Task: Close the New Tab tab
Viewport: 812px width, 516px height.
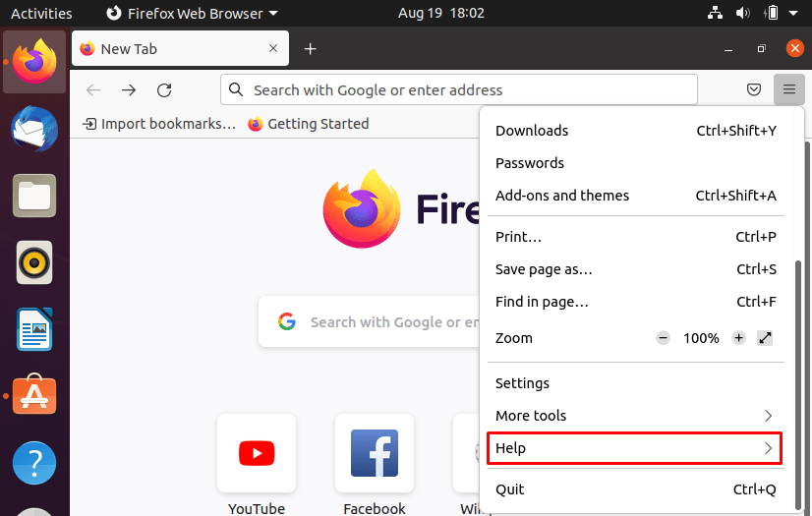Action: 273,48
